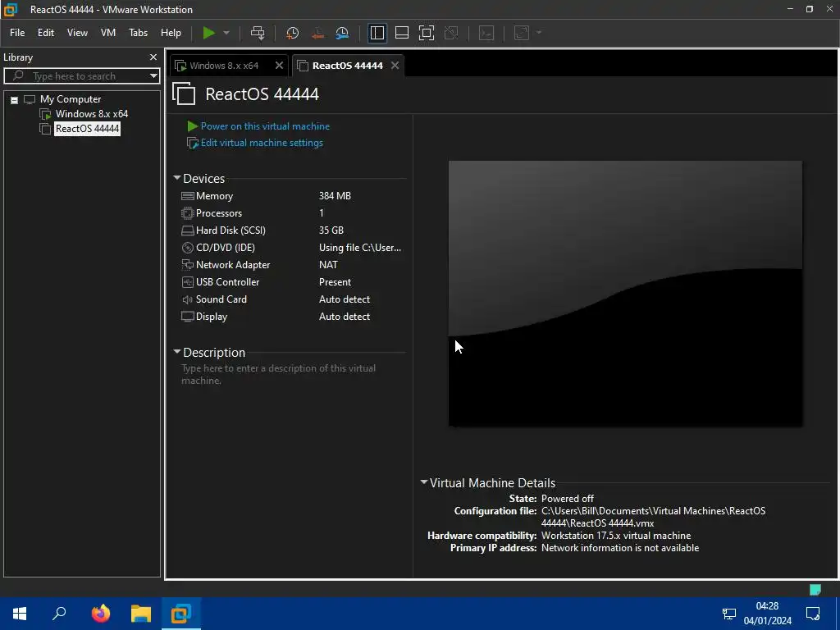Image resolution: width=840 pixels, height=630 pixels.
Task: Collapse the Devices section
Action: (x=177, y=178)
